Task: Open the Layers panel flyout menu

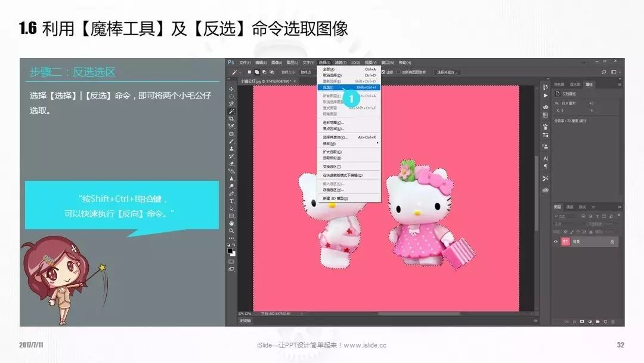Action: [620, 207]
